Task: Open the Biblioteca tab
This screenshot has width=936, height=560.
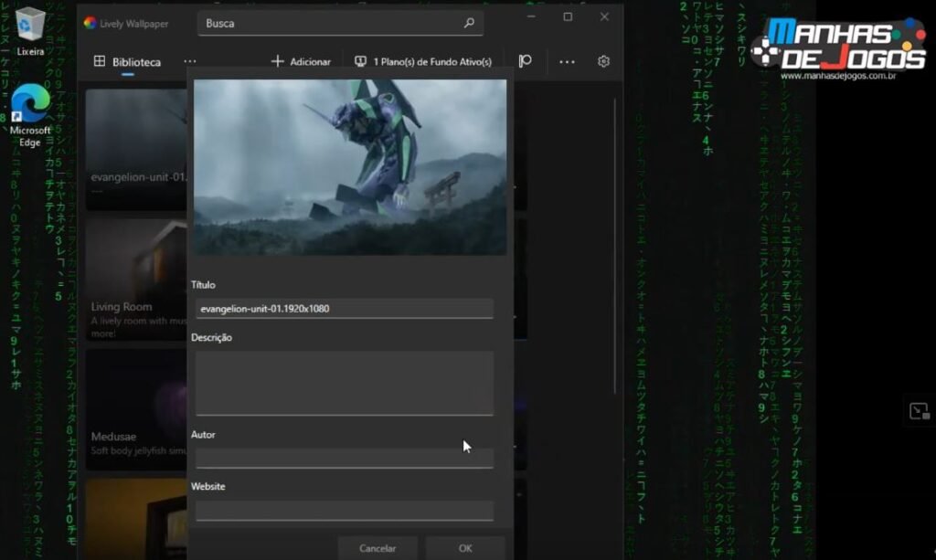Action: coord(128,62)
